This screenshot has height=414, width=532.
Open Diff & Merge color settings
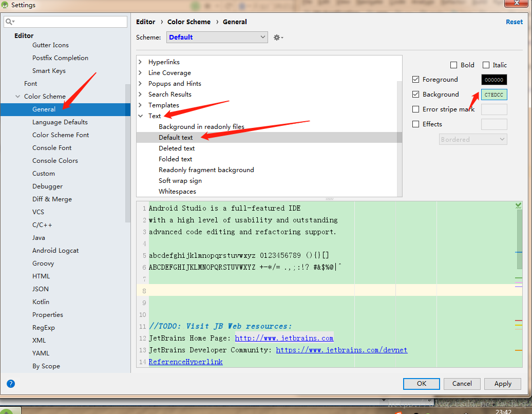click(52, 199)
